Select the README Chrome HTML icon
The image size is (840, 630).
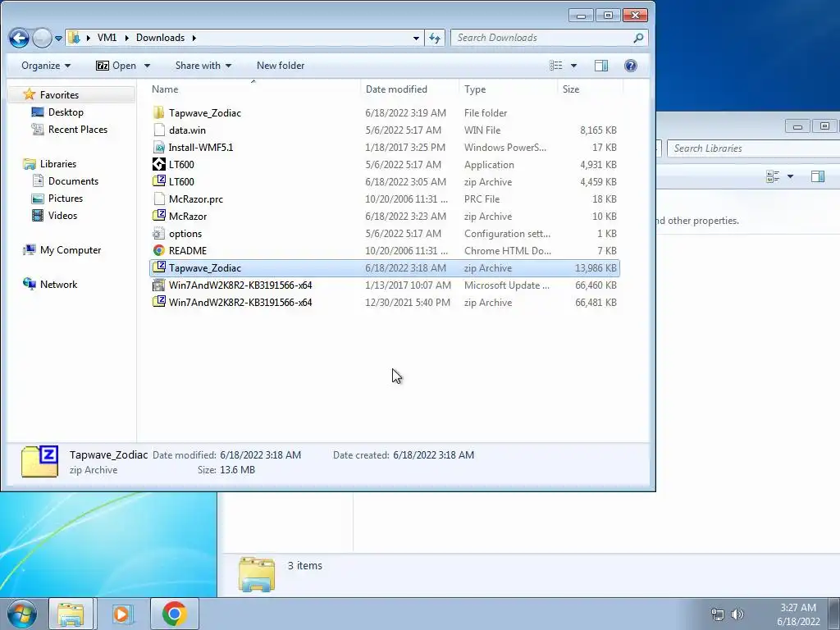pos(158,251)
